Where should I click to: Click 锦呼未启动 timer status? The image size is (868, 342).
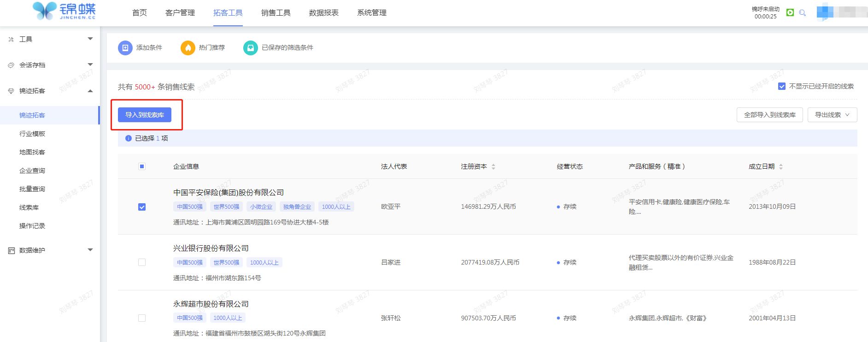766,12
